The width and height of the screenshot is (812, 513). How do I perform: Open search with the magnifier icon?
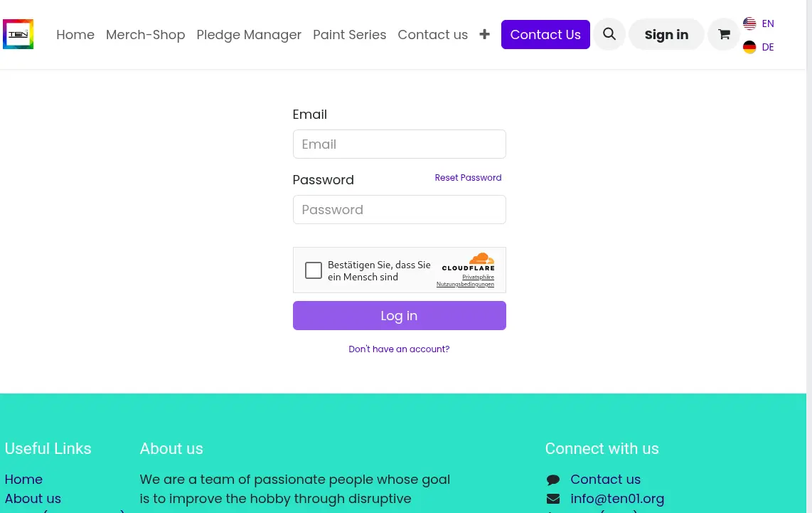[x=609, y=34]
